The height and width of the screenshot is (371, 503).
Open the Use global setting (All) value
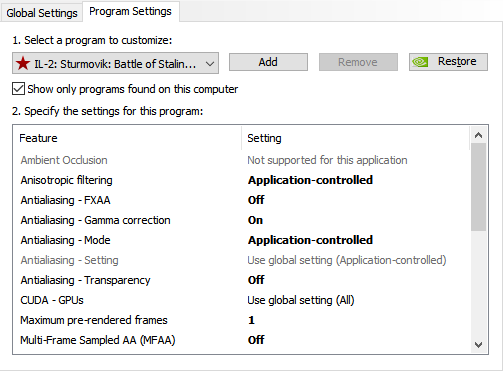pyautogui.click(x=301, y=300)
